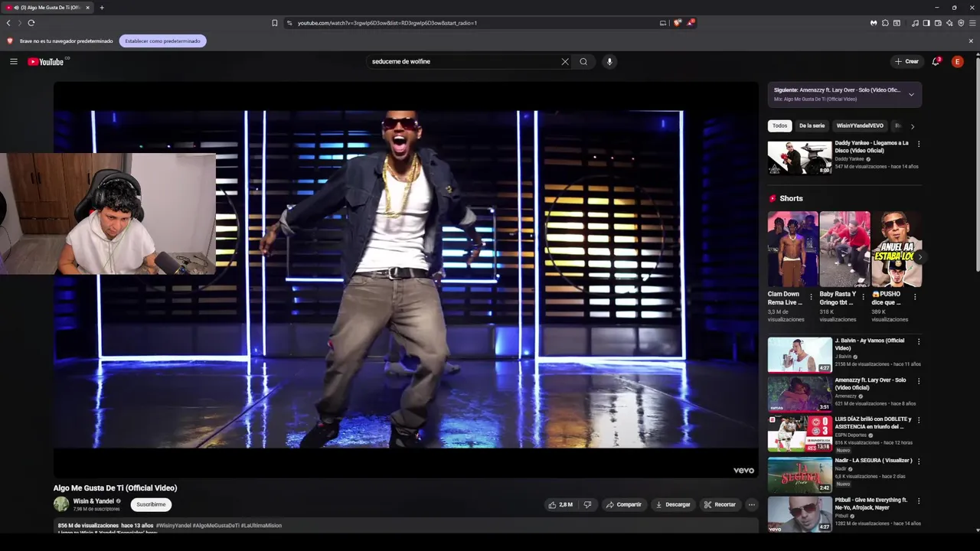Click the Crear button
The height and width of the screenshot is (551, 980).
pyautogui.click(x=906, y=61)
